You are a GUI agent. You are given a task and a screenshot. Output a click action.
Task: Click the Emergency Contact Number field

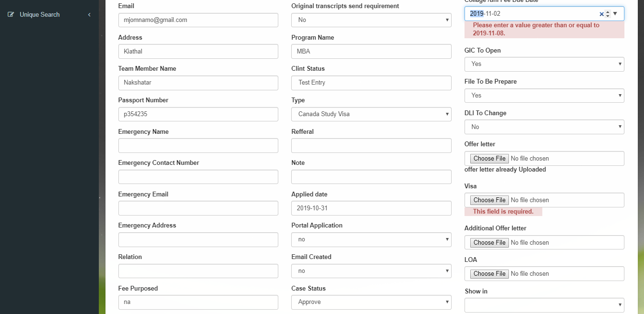pyautogui.click(x=198, y=177)
